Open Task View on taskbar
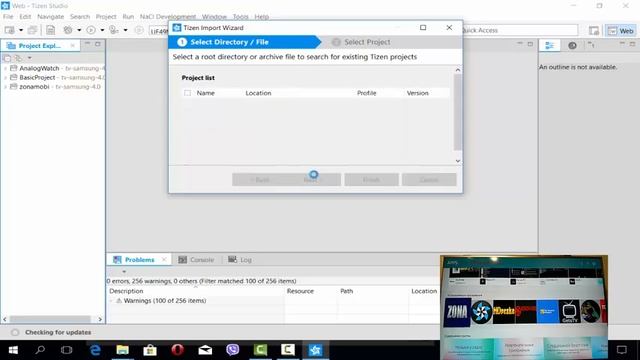 pyautogui.click(x=67, y=350)
